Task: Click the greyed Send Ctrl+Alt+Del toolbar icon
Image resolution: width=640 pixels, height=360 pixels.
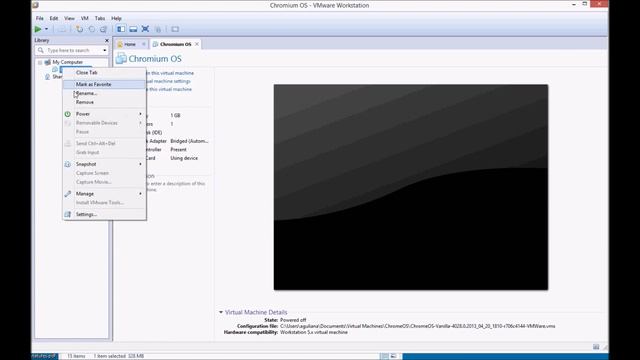Action: coord(62,29)
